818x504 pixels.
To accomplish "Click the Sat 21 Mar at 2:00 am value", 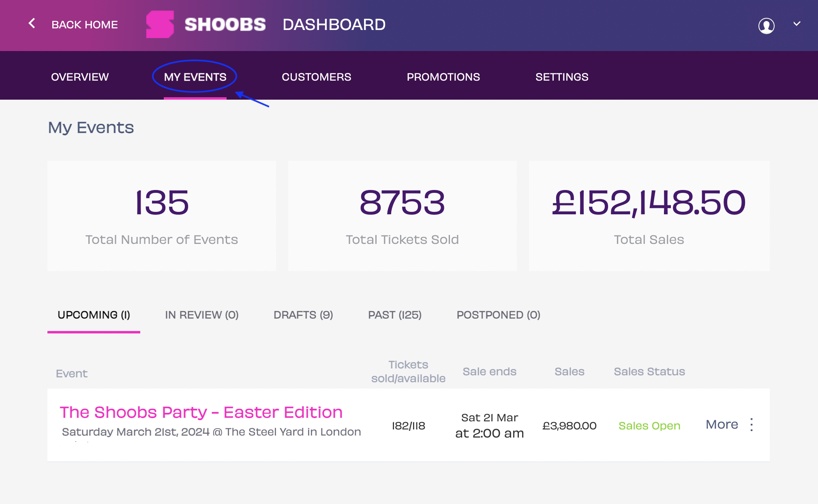I will [x=489, y=425].
